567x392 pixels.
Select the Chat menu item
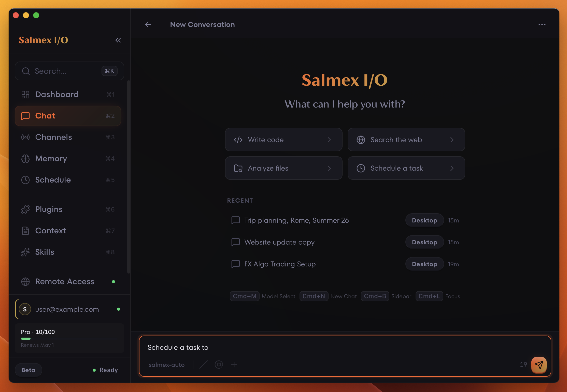[68, 116]
